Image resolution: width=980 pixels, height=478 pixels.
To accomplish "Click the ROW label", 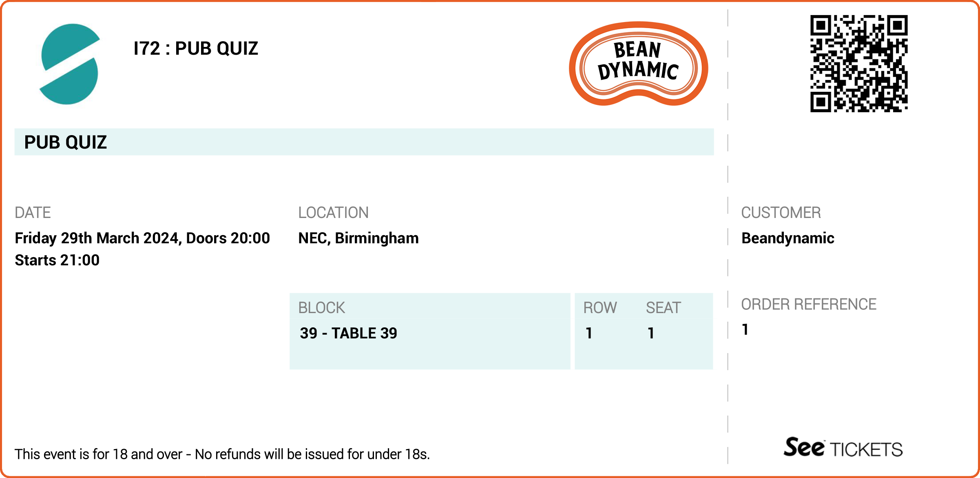I will click(600, 308).
